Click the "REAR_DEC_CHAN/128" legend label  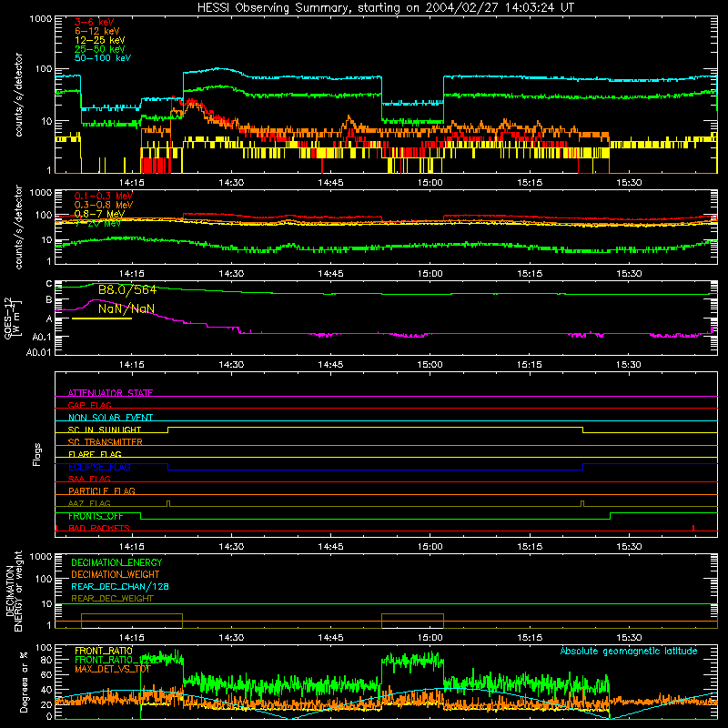(120, 586)
